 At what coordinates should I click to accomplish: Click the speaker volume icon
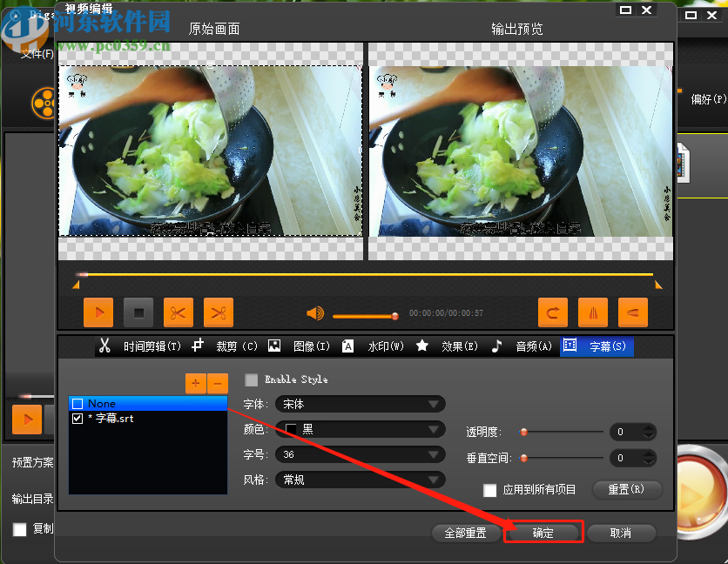314,312
